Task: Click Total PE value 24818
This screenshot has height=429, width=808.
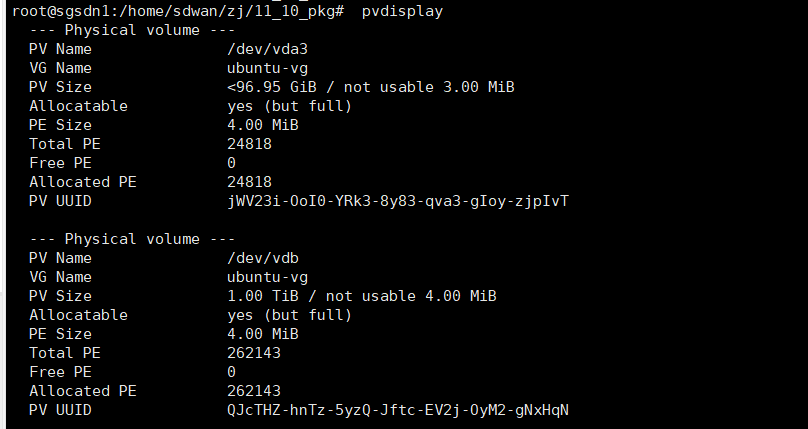Action: point(250,144)
